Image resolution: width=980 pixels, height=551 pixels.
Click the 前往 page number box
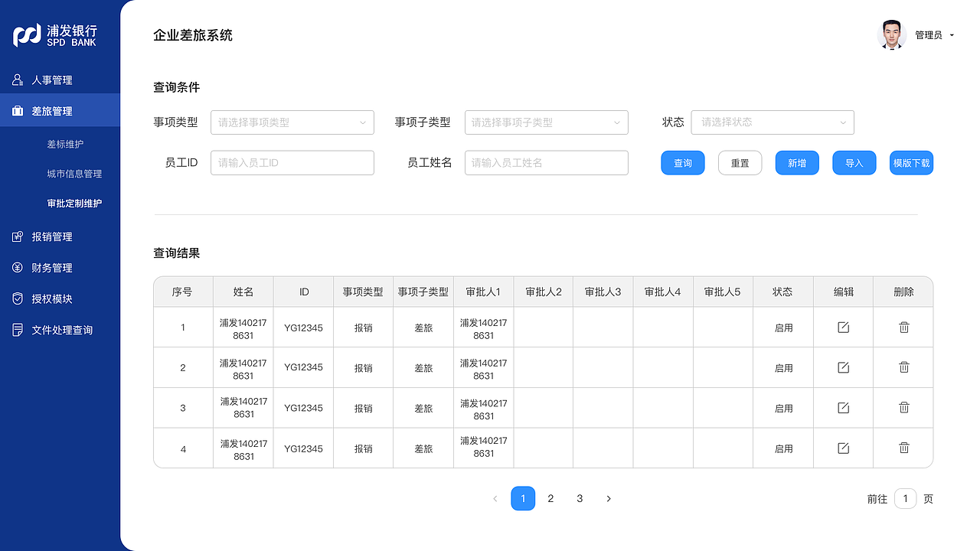[x=905, y=499]
